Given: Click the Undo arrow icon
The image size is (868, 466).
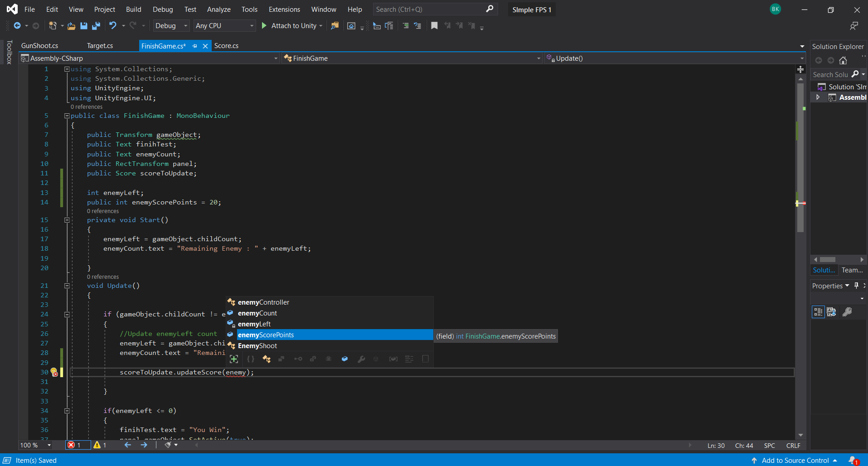Looking at the screenshot, I should [x=113, y=26].
